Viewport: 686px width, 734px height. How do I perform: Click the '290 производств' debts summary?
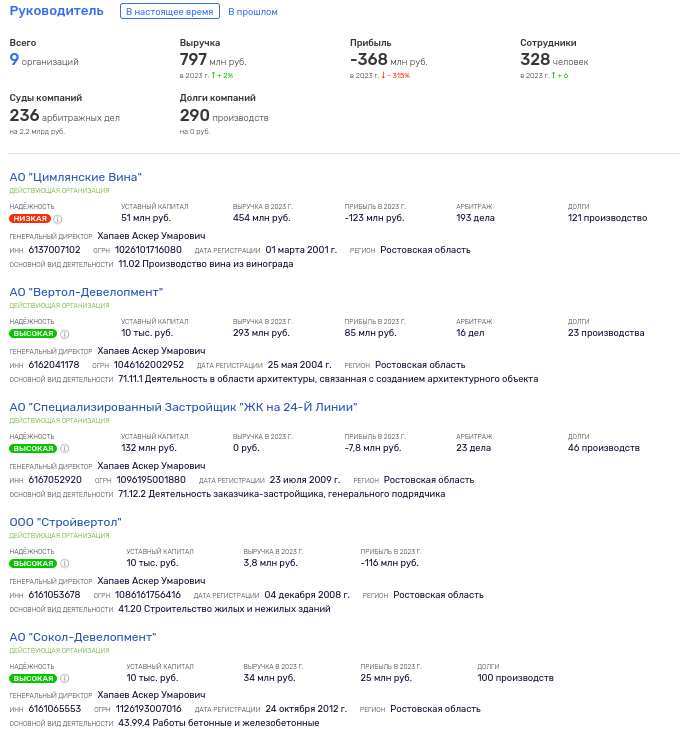(x=224, y=116)
